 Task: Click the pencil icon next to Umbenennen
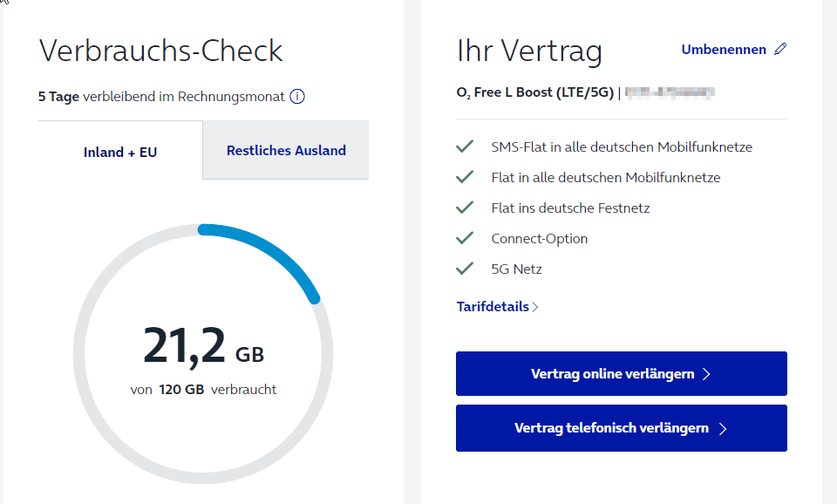(780, 49)
